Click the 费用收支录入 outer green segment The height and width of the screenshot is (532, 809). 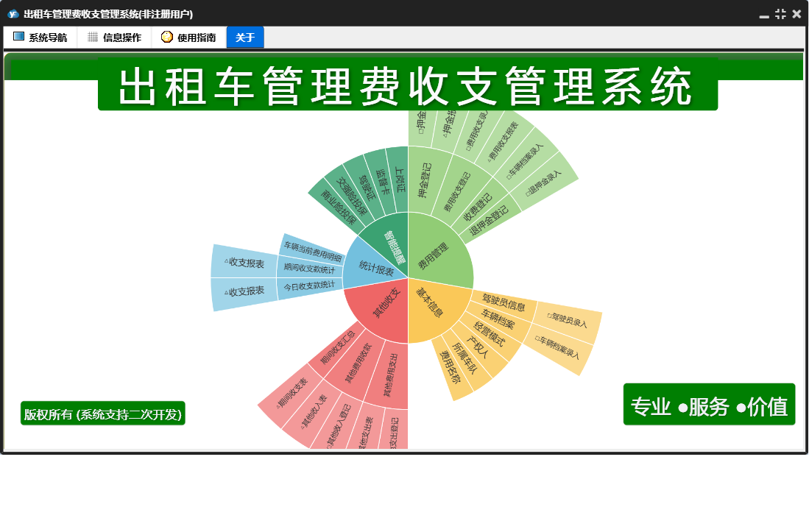476,131
